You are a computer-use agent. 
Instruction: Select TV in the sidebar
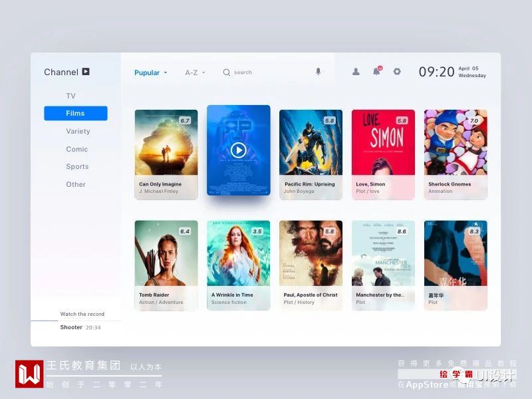[x=71, y=96]
